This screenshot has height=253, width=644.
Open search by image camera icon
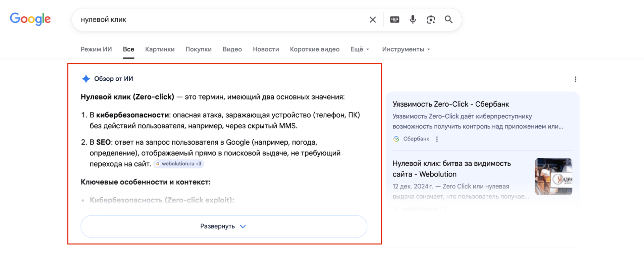(431, 20)
